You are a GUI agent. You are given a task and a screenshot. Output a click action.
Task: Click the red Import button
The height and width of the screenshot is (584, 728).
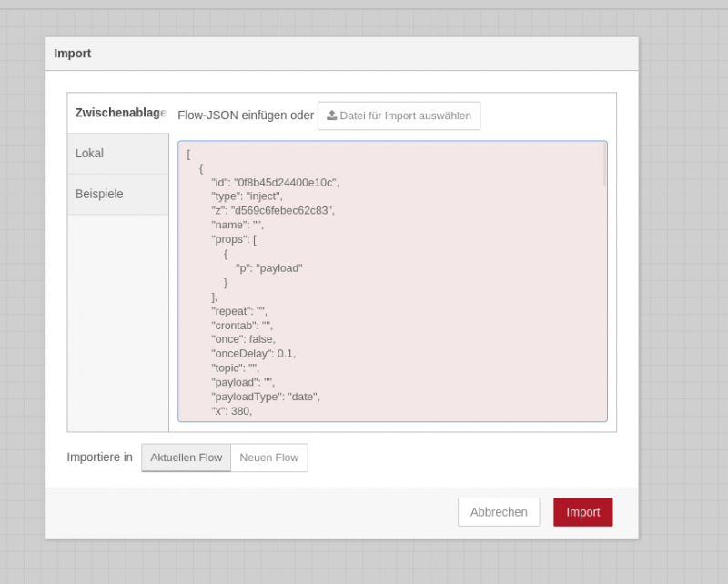coord(582,512)
